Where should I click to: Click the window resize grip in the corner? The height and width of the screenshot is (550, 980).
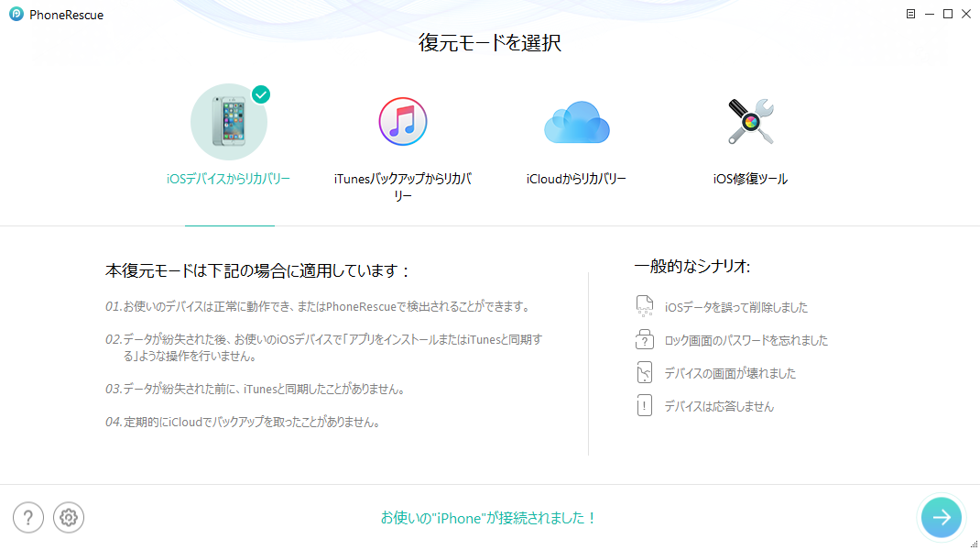coord(975,544)
